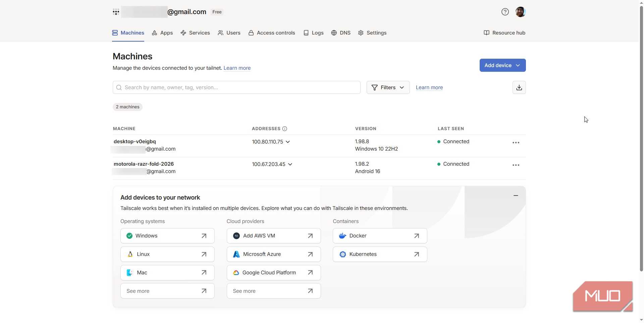This screenshot has width=644, height=323.
Task: Click Learn more under Machines heading
Action: [x=237, y=68]
